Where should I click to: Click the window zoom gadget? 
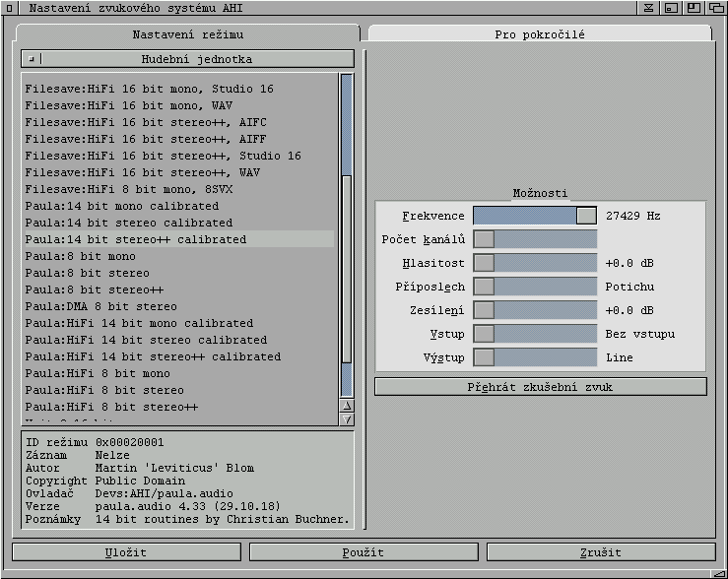[694, 9]
